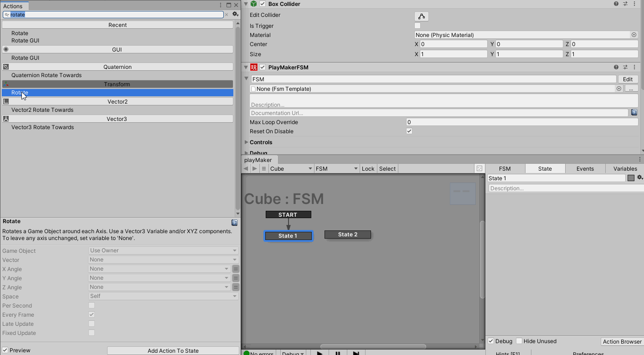Click the Edit Collider icon button
Image resolution: width=644 pixels, height=355 pixels.
[422, 16]
